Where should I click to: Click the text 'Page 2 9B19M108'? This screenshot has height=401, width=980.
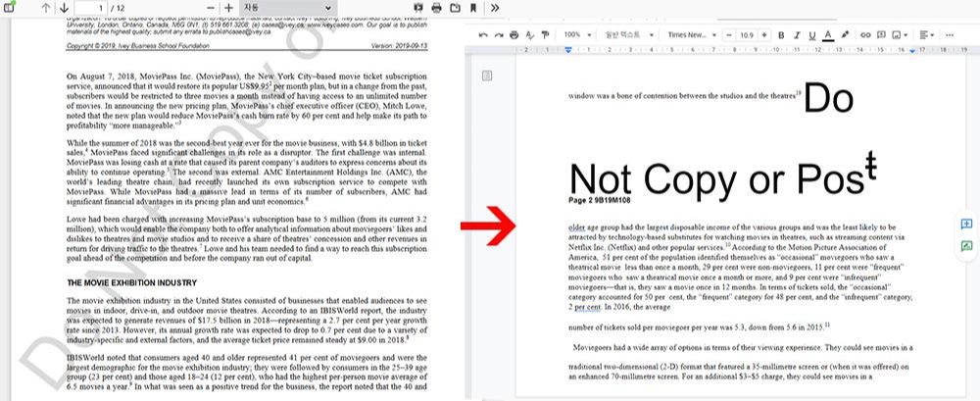pos(600,200)
